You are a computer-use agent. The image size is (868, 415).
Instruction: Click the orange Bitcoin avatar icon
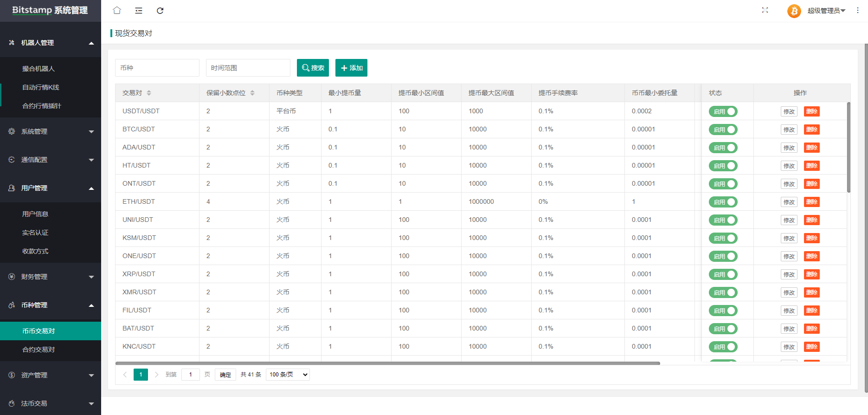coord(794,11)
